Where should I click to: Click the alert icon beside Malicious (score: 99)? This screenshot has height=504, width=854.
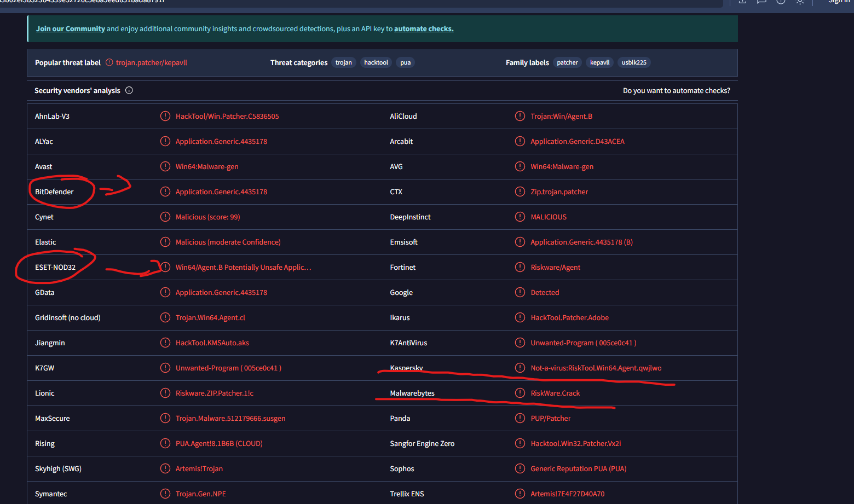point(165,217)
